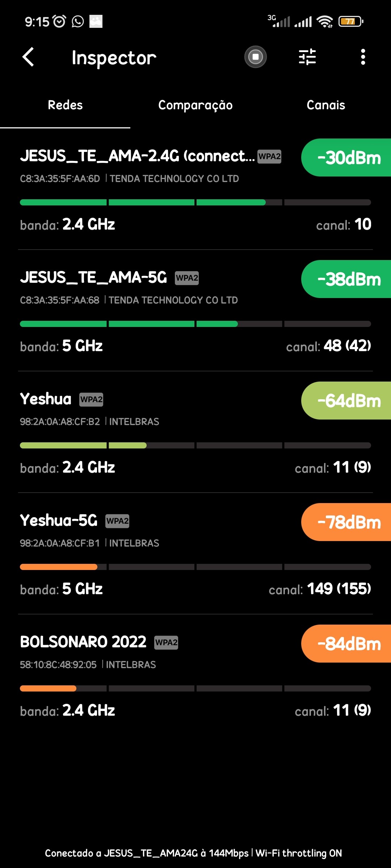Tap the Yeshua-5G signal strength bar
Image resolution: width=391 pixels, height=868 pixels.
coord(195,567)
